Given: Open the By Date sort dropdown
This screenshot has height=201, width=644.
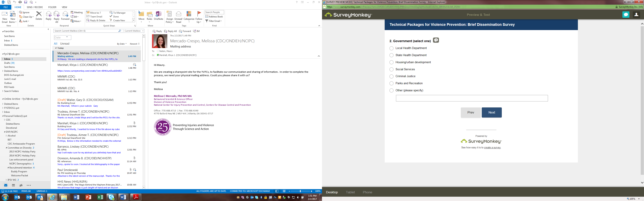Looking at the screenshot, I should [122, 44].
